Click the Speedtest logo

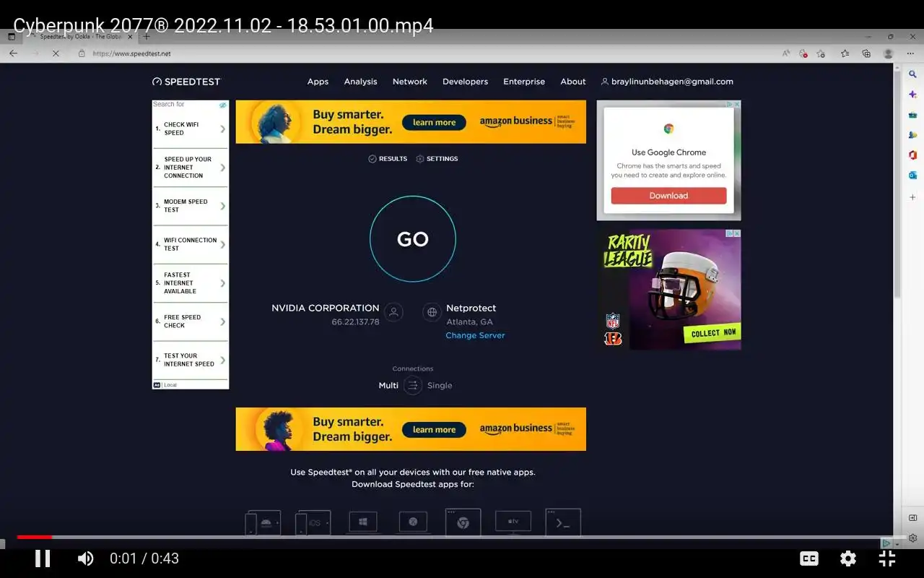click(x=186, y=82)
